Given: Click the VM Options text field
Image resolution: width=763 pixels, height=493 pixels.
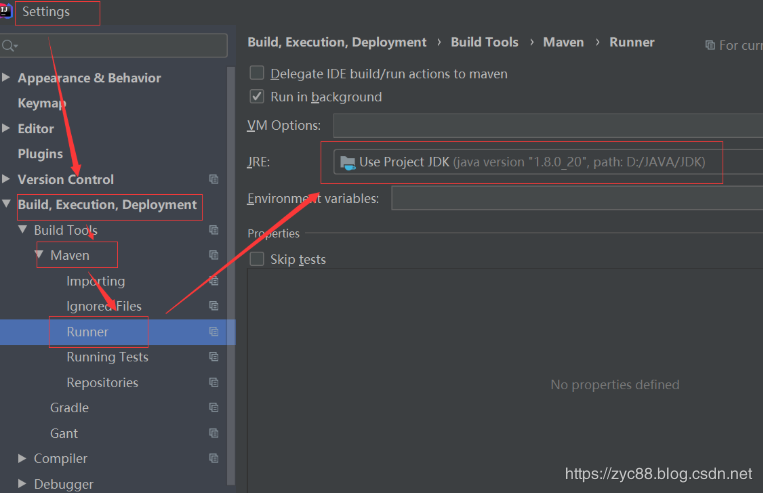Looking at the screenshot, I should click(x=548, y=126).
